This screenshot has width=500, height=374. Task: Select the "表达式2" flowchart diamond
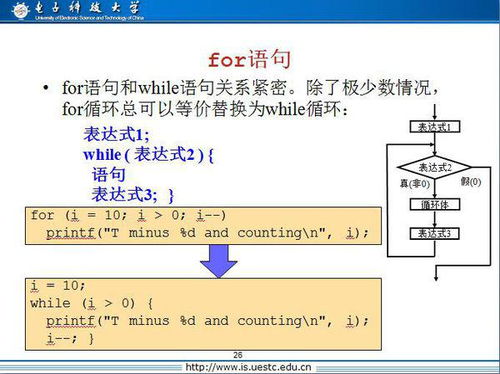tap(435, 167)
